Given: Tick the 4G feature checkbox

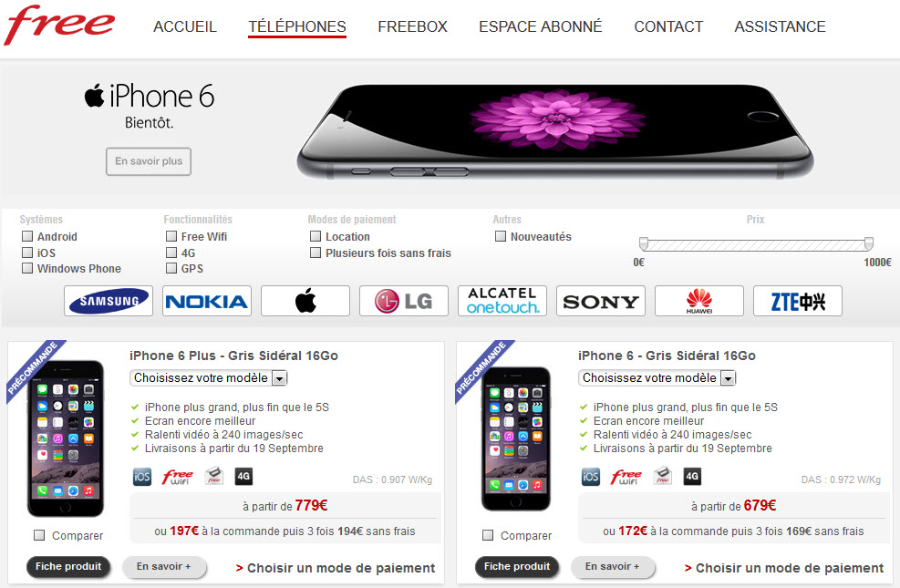Looking at the screenshot, I should pos(171,253).
